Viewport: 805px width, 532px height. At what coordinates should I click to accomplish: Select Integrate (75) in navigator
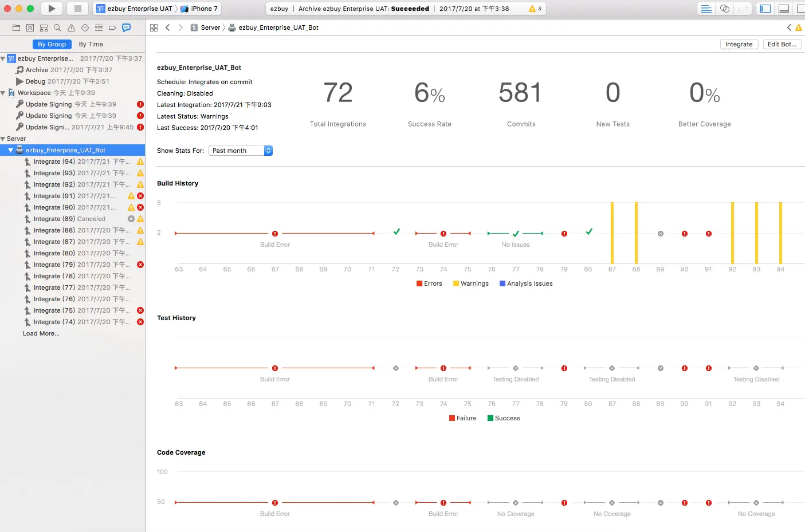coord(72,310)
